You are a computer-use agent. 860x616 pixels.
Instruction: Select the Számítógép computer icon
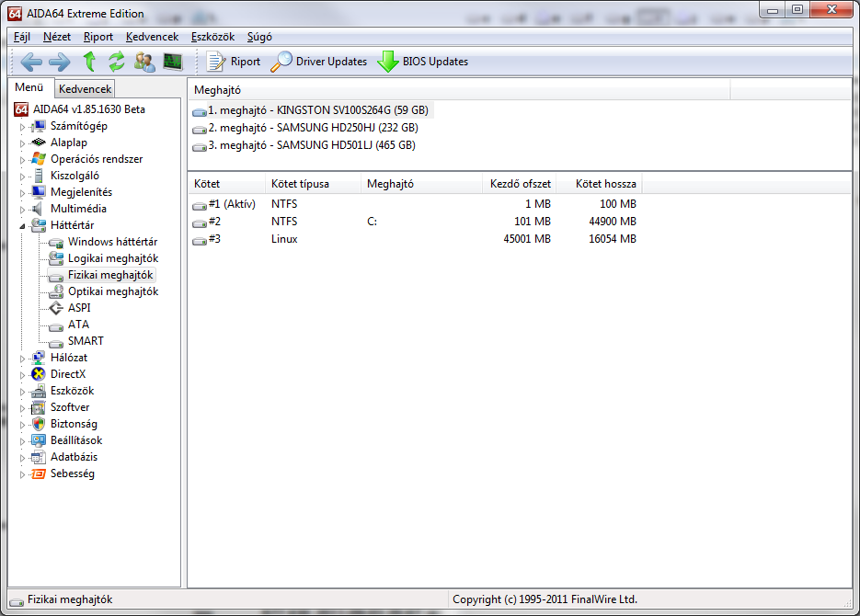(39, 126)
